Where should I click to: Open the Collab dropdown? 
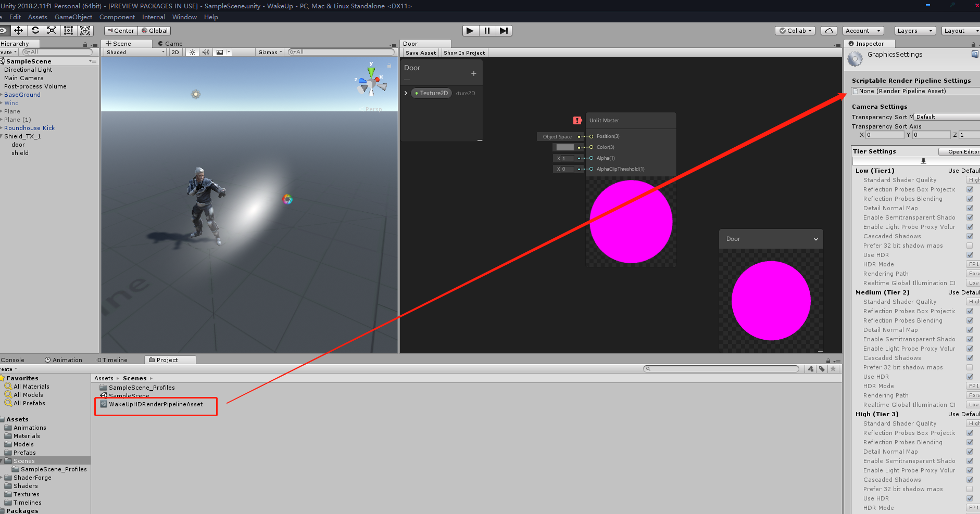[x=795, y=31]
